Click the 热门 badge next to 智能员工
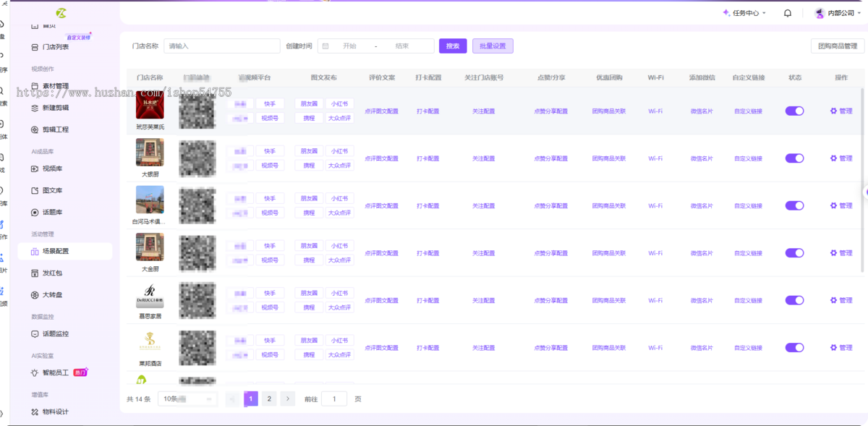This screenshot has height=426, width=868. 80,372
